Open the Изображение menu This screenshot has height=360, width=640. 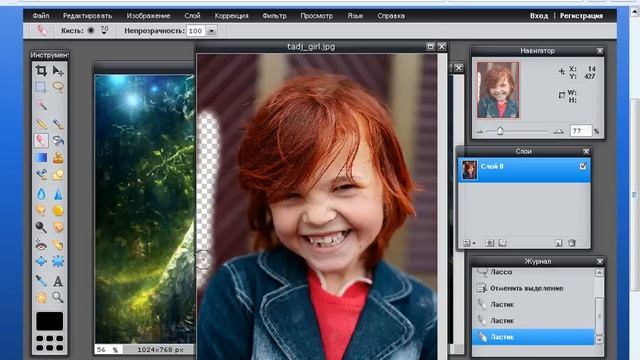(148, 16)
